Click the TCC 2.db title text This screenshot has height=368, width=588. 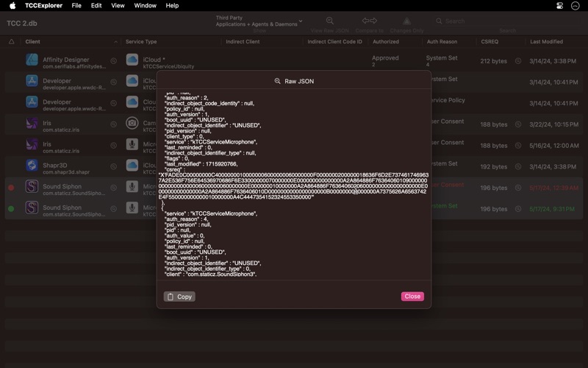[x=22, y=24]
